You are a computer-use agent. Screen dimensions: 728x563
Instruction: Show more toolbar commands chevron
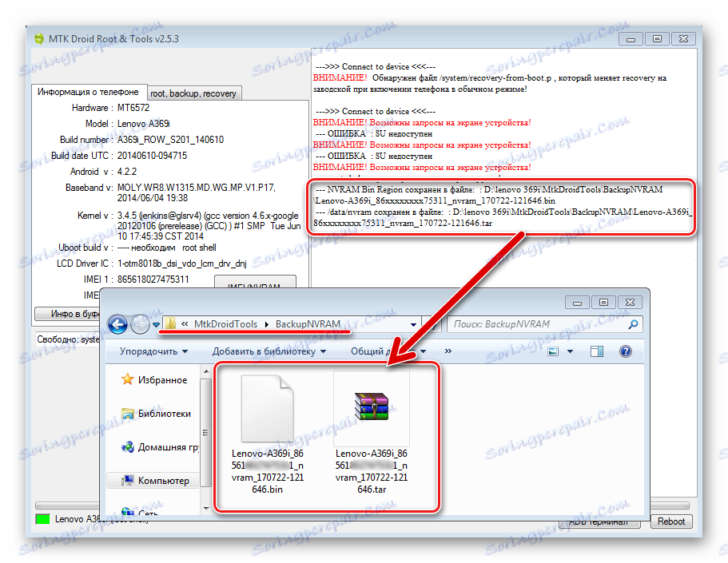pyautogui.click(x=448, y=351)
